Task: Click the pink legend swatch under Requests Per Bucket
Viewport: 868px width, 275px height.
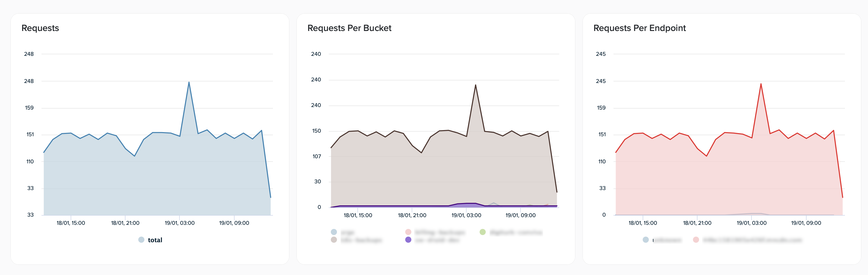Action: pyautogui.click(x=408, y=232)
